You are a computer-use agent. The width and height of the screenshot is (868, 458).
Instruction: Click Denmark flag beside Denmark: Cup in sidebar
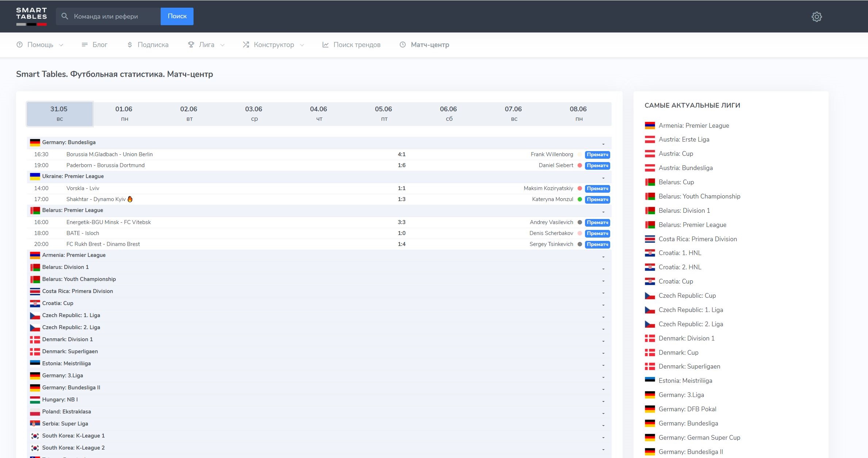click(650, 353)
